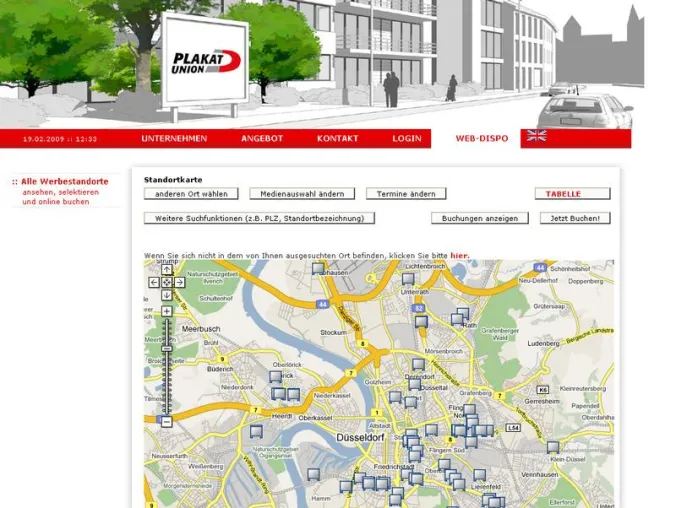The width and height of the screenshot is (676, 508).
Task: Go to the LOGIN menu item
Action: tap(407, 138)
